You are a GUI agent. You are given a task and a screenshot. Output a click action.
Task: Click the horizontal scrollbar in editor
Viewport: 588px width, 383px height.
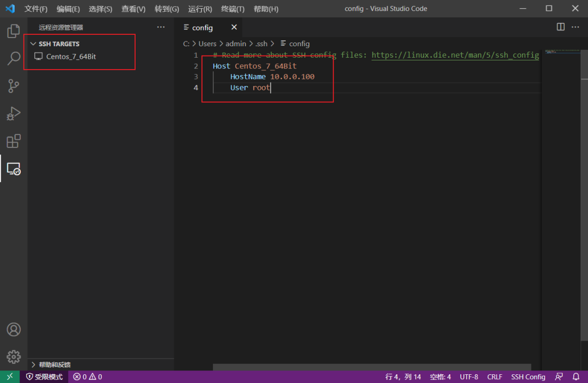tap(372, 367)
